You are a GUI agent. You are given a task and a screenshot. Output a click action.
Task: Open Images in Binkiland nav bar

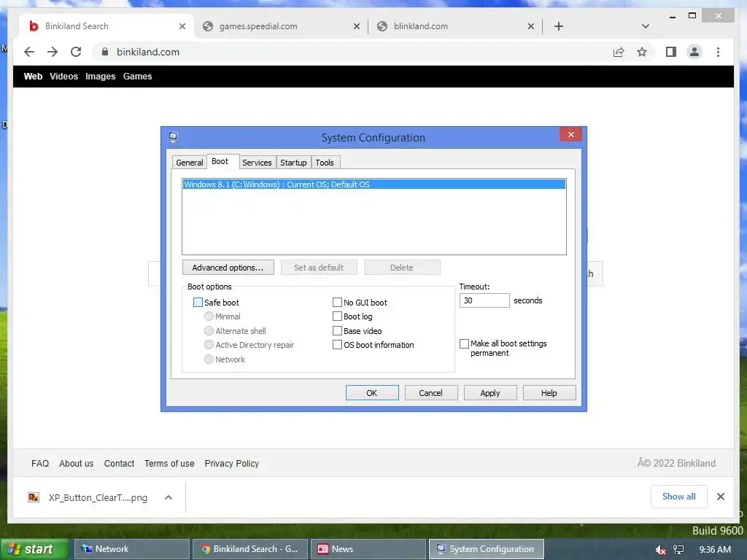coord(101,76)
